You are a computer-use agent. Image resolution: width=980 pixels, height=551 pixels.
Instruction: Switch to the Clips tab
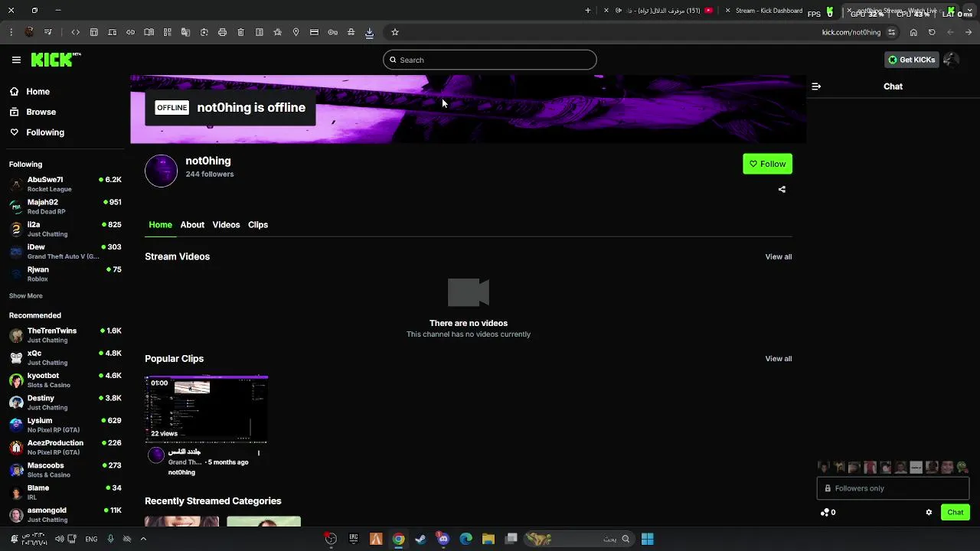tap(258, 224)
